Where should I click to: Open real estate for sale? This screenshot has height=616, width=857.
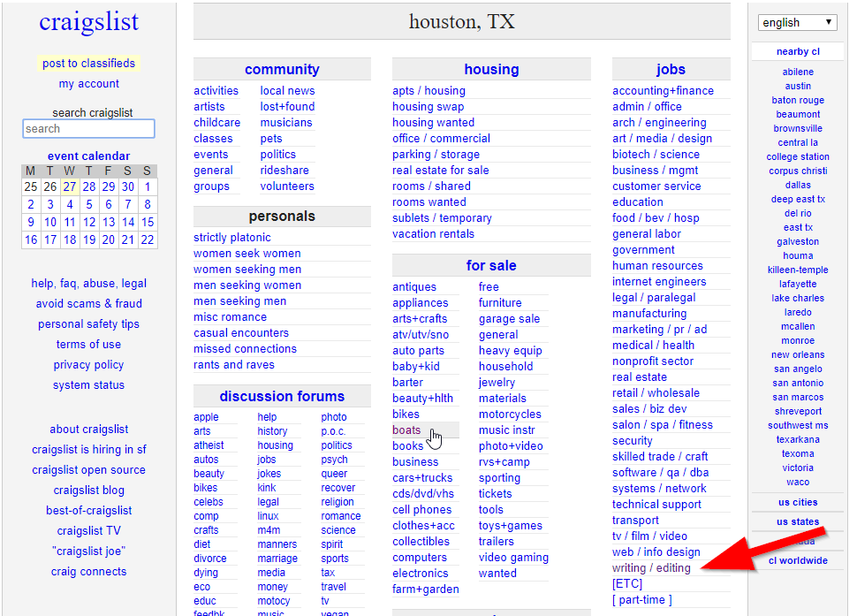click(441, 171)
